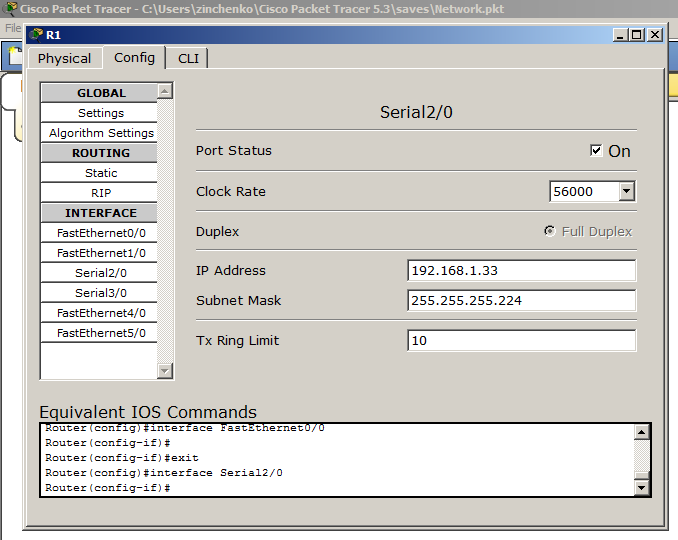This screenshot has width=678, height=540.
Task: Open File menu in Packet Tracer
Action: 13,28
